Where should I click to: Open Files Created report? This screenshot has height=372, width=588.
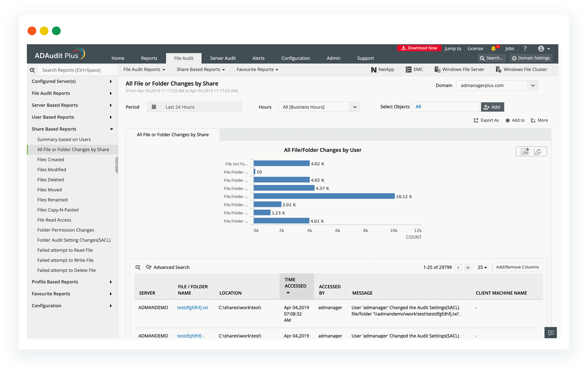(x=51, y=160)
